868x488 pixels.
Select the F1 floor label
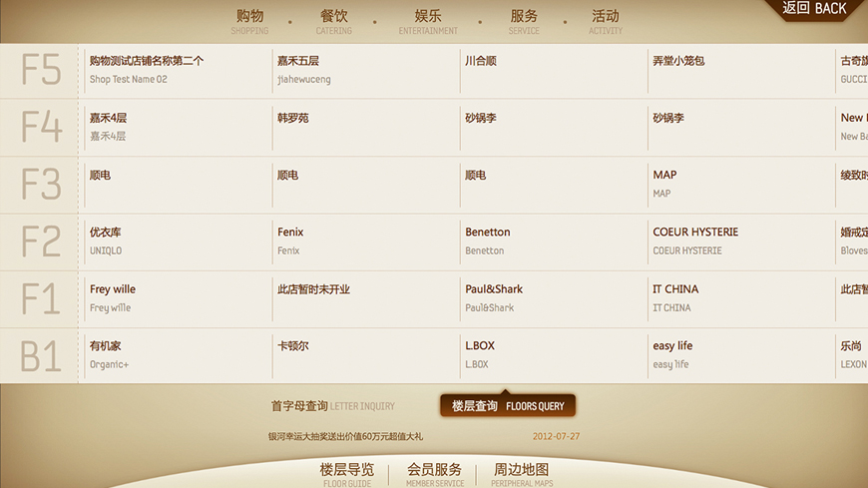coord(39,298)
